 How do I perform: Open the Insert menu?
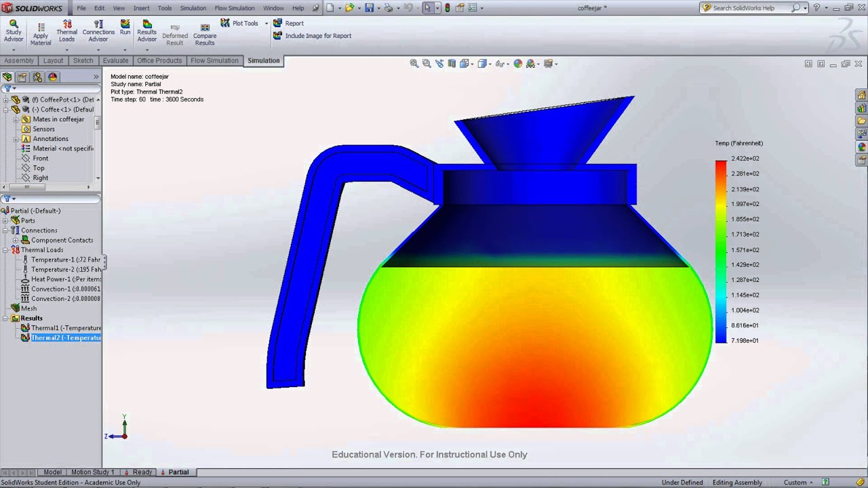click(142, 8)
